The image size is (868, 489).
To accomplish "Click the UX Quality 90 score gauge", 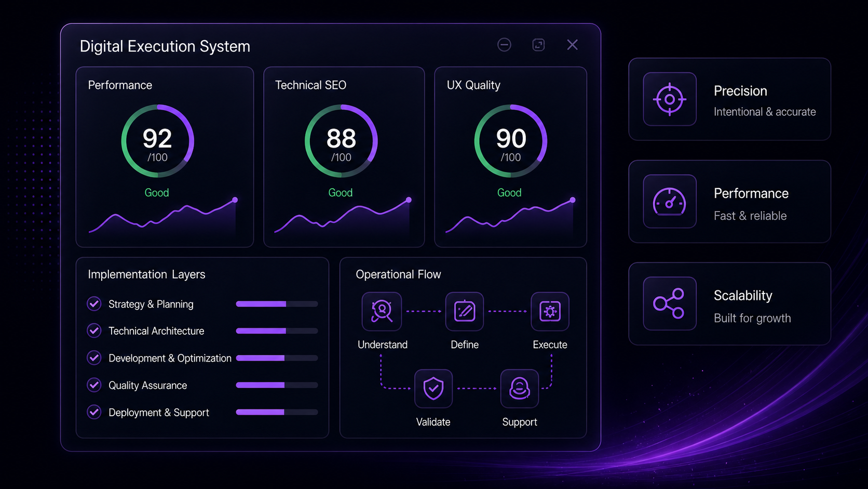I will pyautogui.click(x=511, y=141).
